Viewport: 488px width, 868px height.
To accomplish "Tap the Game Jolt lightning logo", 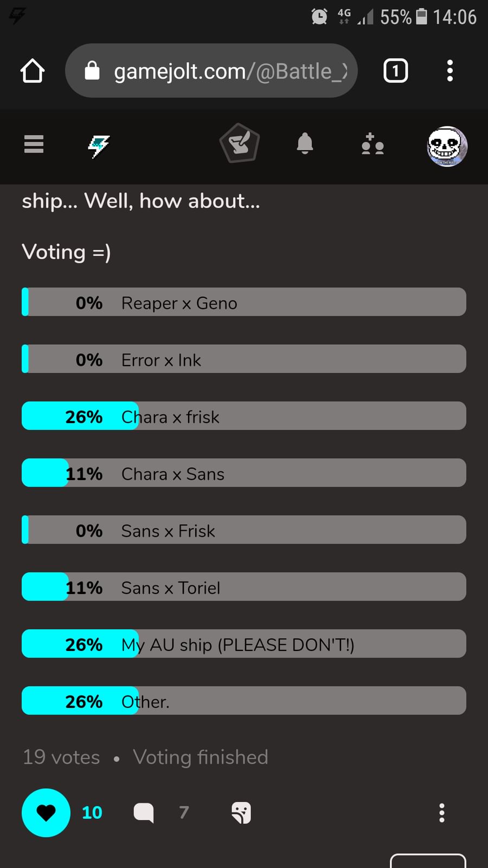I will (99, 145).
